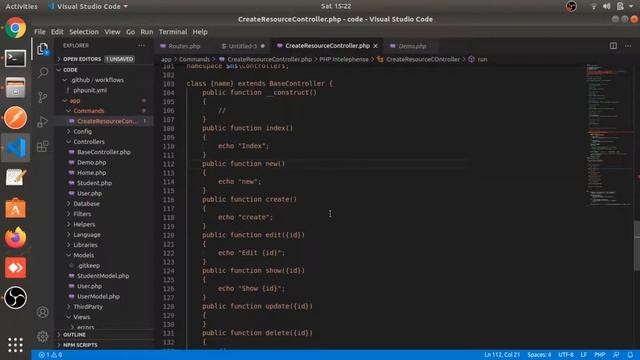Image resolution: width=640 pixels, height=360 pixels.
Task: Open Files manager from the dock
Action: coord(16,88)
